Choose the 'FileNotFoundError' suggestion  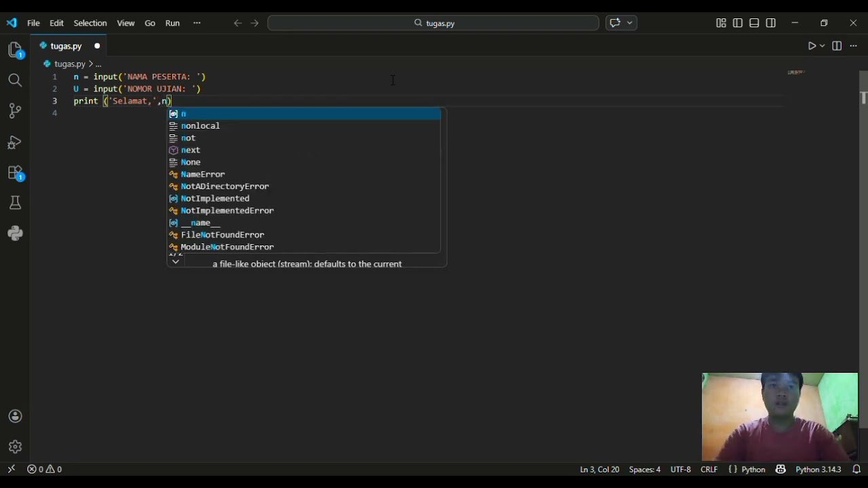(x=304, y=235)
